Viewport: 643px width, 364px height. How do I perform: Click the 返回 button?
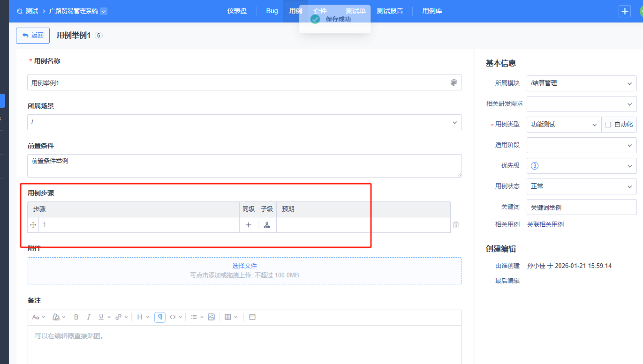[33, 36]
